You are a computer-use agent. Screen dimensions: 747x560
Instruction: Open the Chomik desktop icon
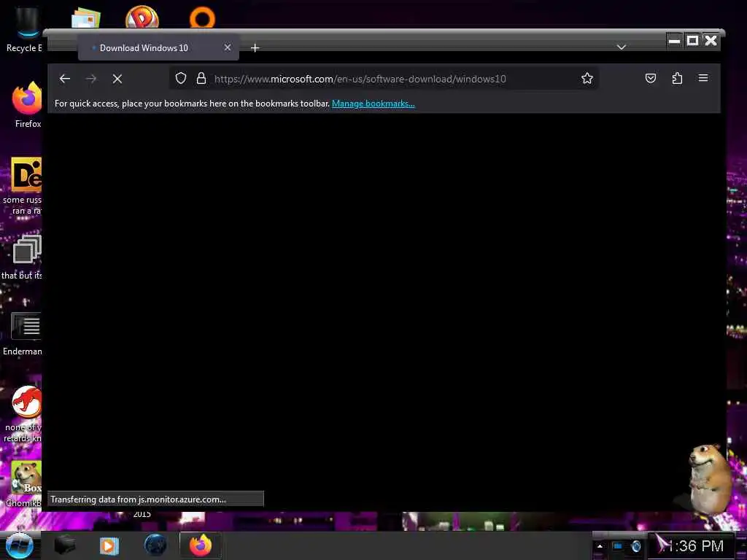click(24, 484)
